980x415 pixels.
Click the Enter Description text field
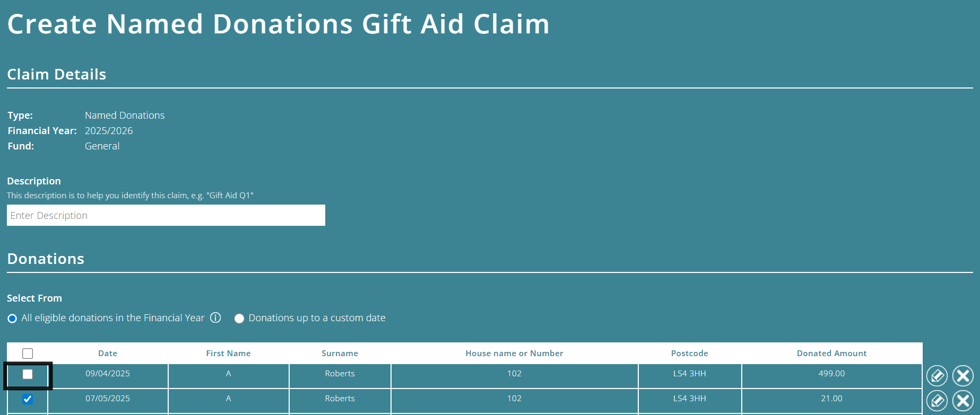tap(166, 215)
